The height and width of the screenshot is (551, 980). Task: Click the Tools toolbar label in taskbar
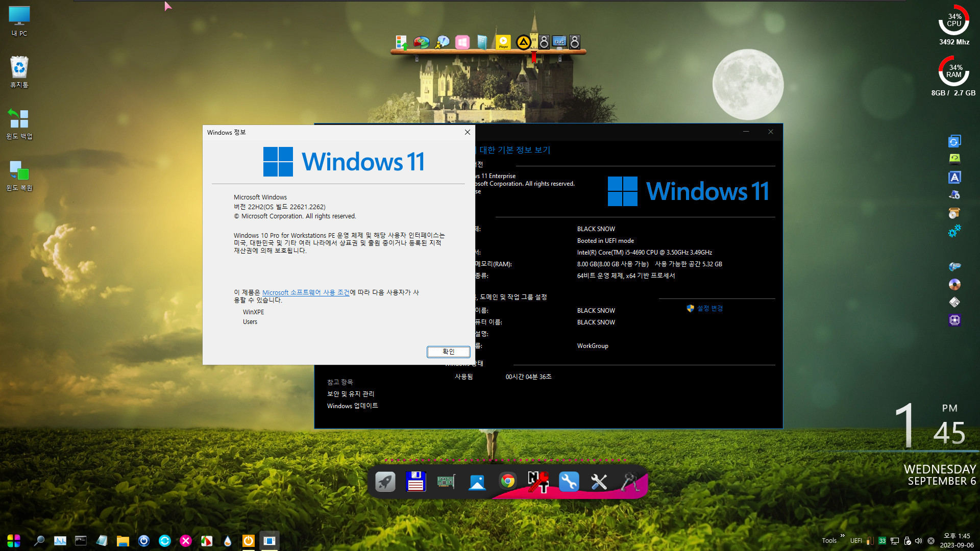829,541
